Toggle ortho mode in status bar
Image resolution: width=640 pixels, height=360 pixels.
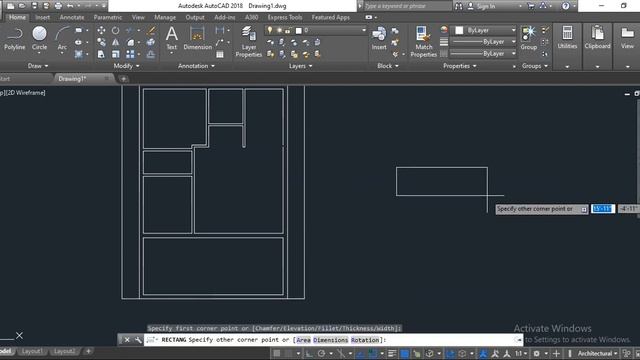[309, 353]
